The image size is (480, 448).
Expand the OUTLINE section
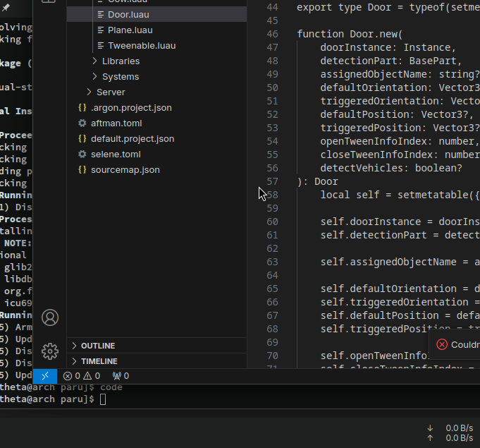point(156,346)
